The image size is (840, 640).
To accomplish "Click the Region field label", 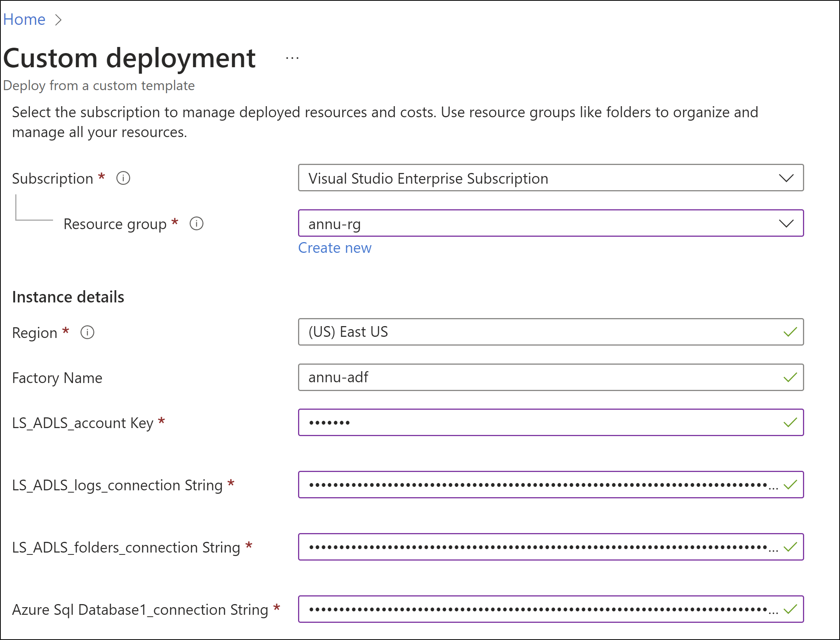I will 35,333.
